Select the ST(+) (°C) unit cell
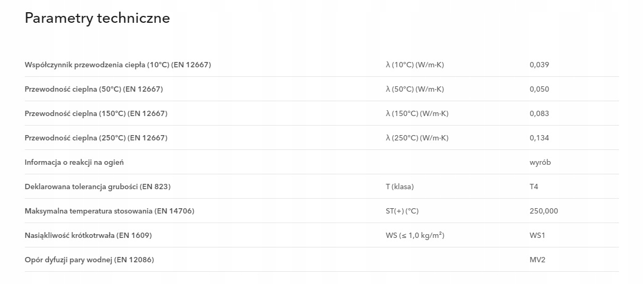644x284 pixels. [x=402, y=211]
